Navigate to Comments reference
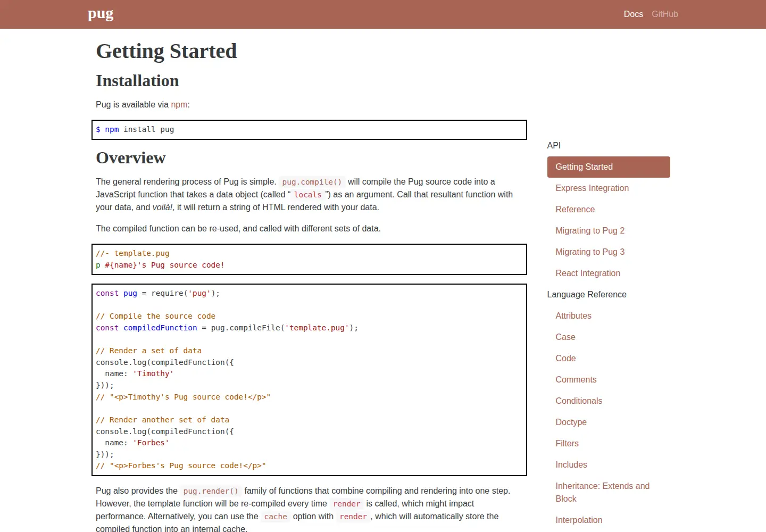Screen dimensions: 766x532 576,380
